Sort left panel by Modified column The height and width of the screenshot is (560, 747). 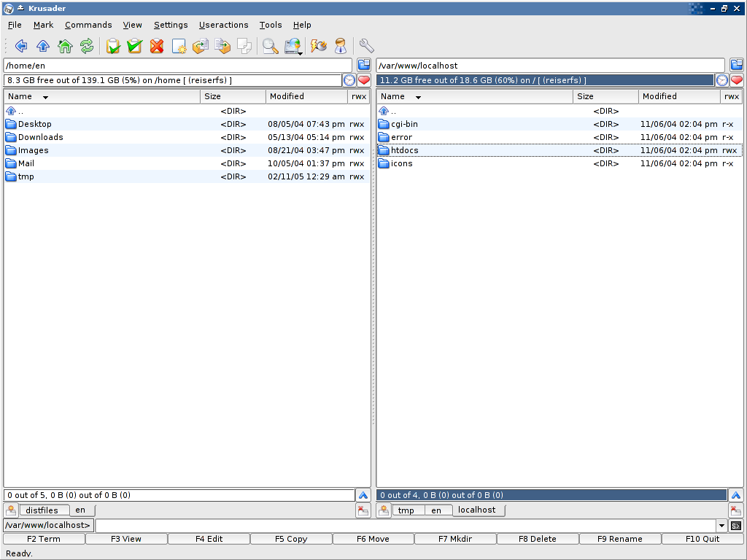(307, 97)
